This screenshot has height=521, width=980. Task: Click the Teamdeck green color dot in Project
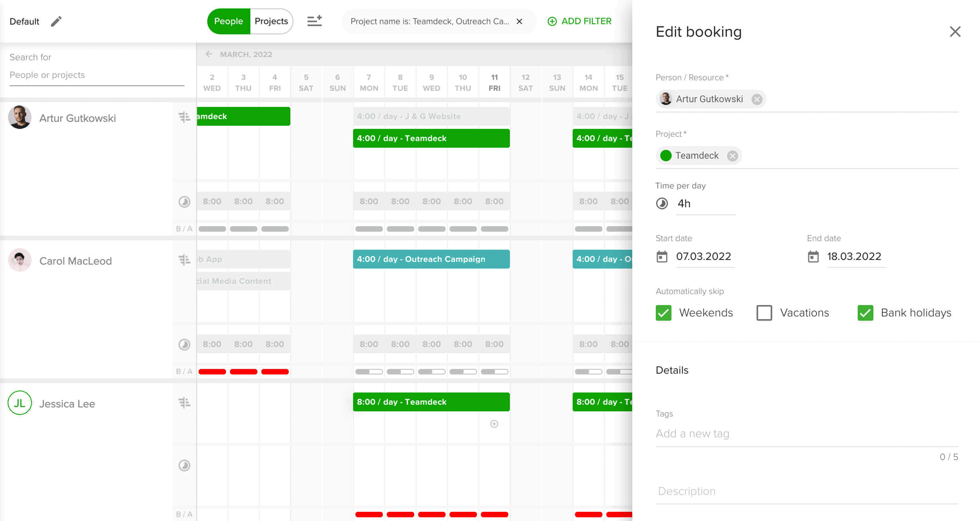[666, 156]
